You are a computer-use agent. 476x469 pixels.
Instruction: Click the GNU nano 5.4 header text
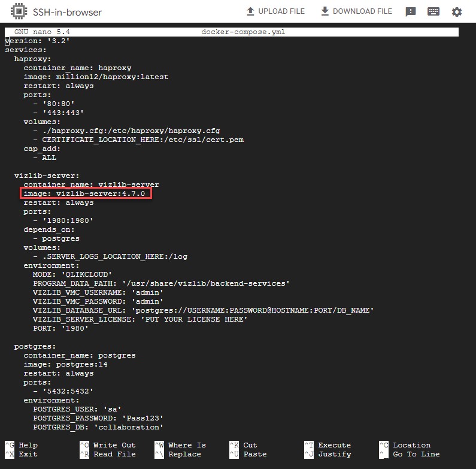[x=42, y=32]
